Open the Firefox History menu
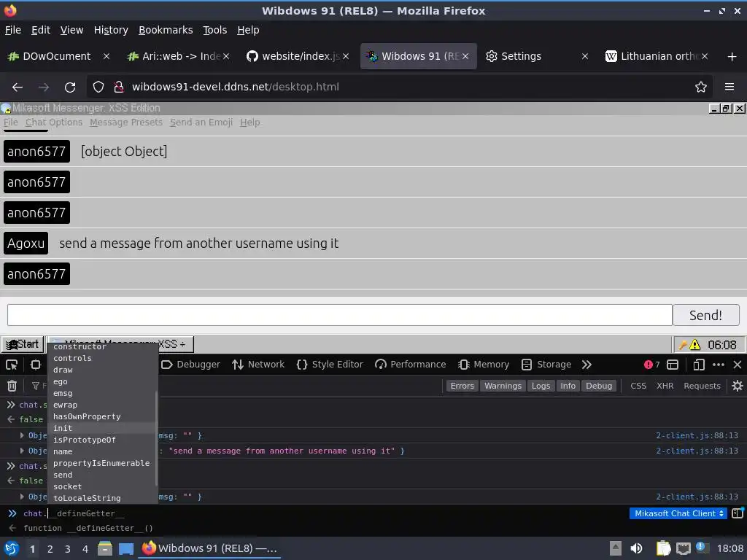 [x=111, y=30]
